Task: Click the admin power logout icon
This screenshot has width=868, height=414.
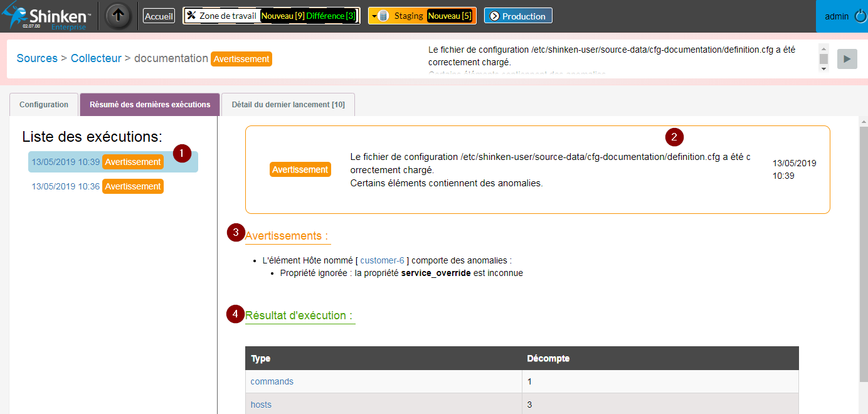Action: point(860,16)
